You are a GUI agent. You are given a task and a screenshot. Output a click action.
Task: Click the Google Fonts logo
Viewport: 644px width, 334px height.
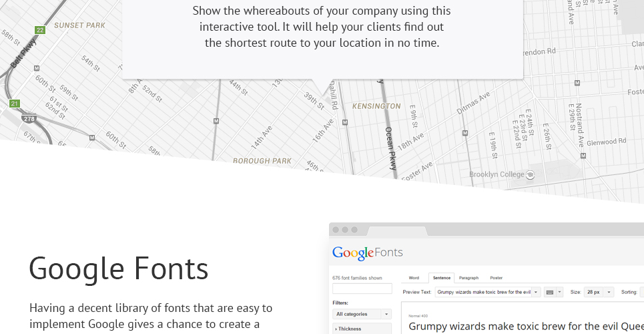pyautogui.click(x=368, y=253)
